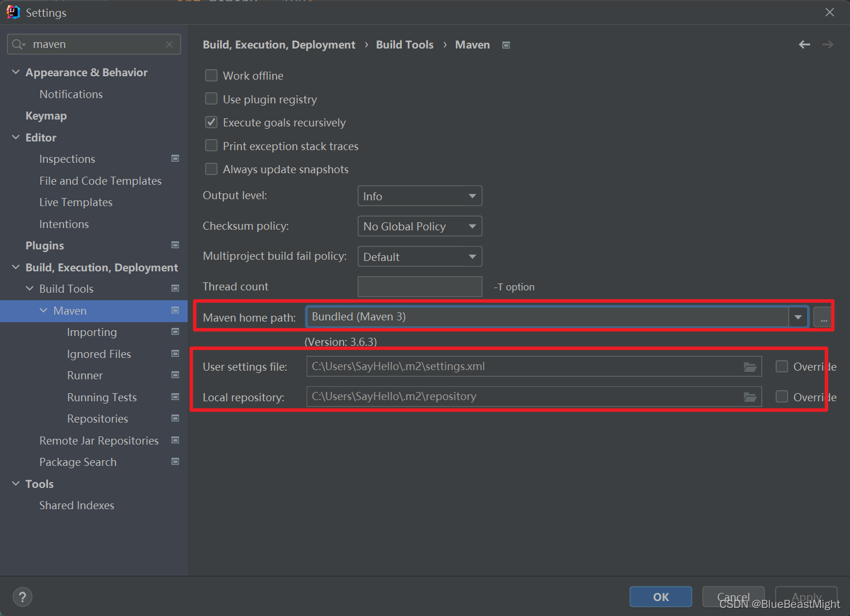
Task: Select File and Code Templates
Action: pyautogui.click(x=100, y=181)
